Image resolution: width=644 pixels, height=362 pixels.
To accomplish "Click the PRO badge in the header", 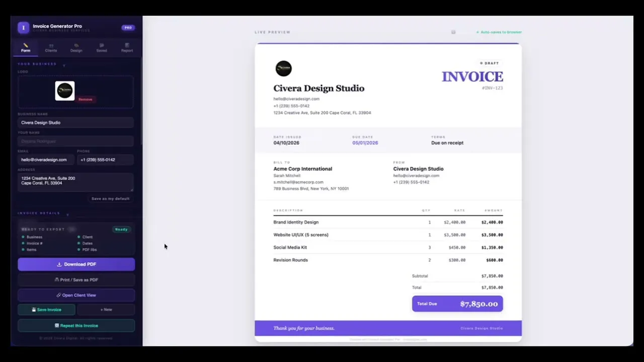I will tap(128, 28).
